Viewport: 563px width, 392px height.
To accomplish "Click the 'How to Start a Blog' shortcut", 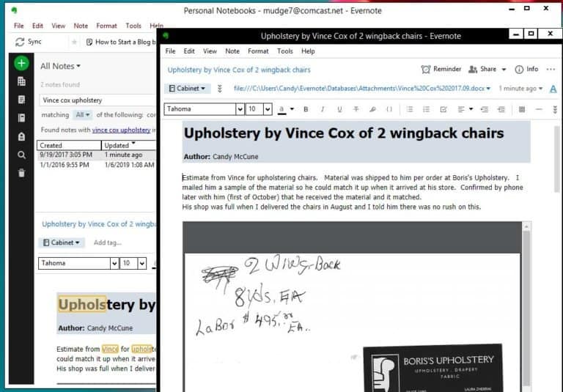I will tap(121, 42).
